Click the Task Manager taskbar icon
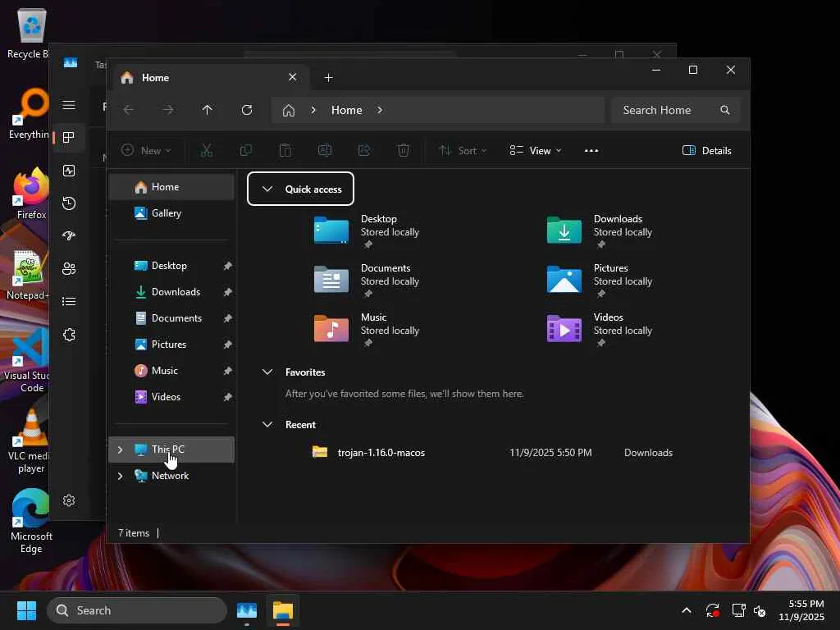 point(246,610)
